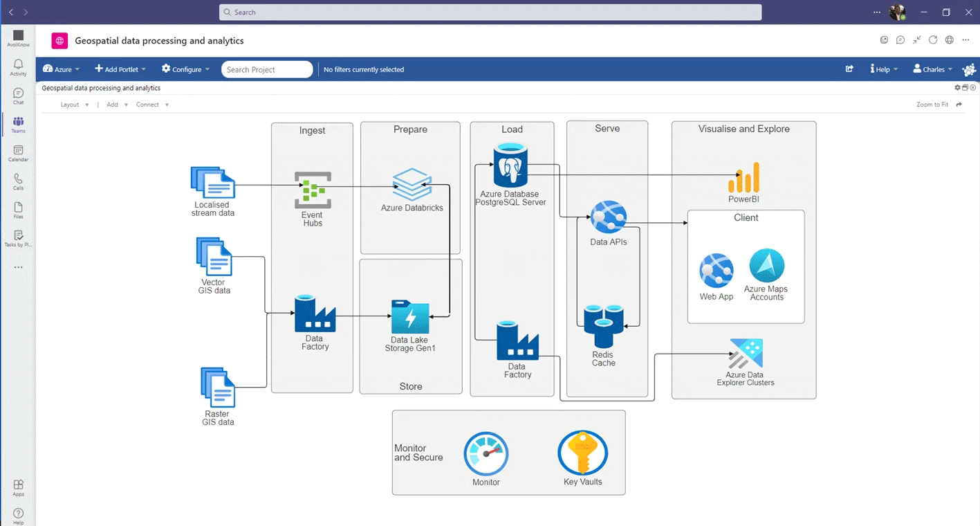The width and height of the screenshot is (980, 526).
Task: Select the Vector GIS data icon
Action: (214, 257)
